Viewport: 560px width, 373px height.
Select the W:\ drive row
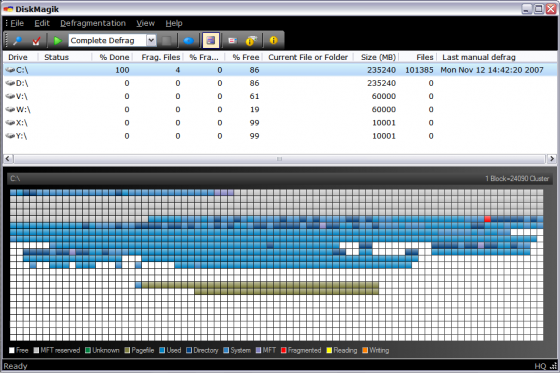[280, 110]
